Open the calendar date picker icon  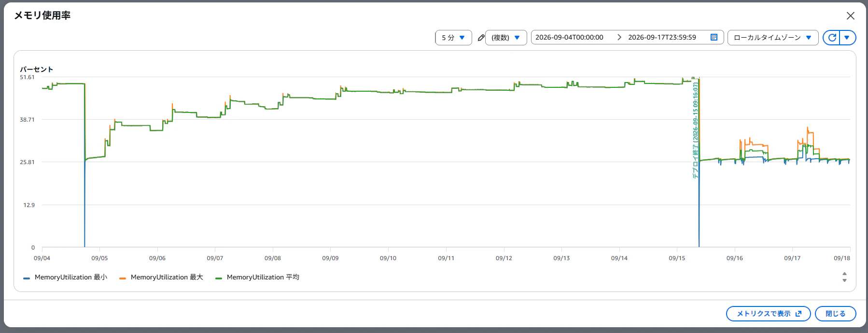[x=714, y=37]
